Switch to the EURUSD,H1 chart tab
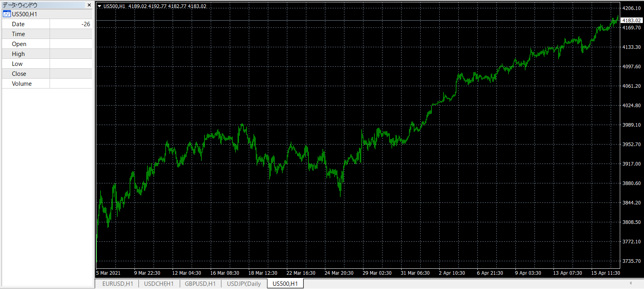644x289 pixels. (118, 283)
